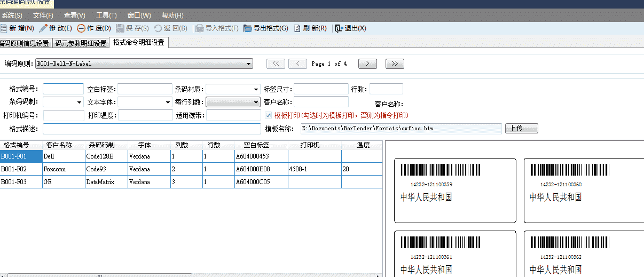Click the 作废(D) void icon
The width and height of the screenshot is (644, 277).
(x=81, y=28)
